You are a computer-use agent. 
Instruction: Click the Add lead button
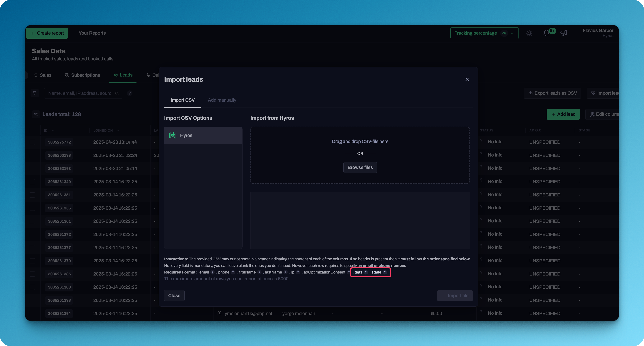click(x=563, y=114)
